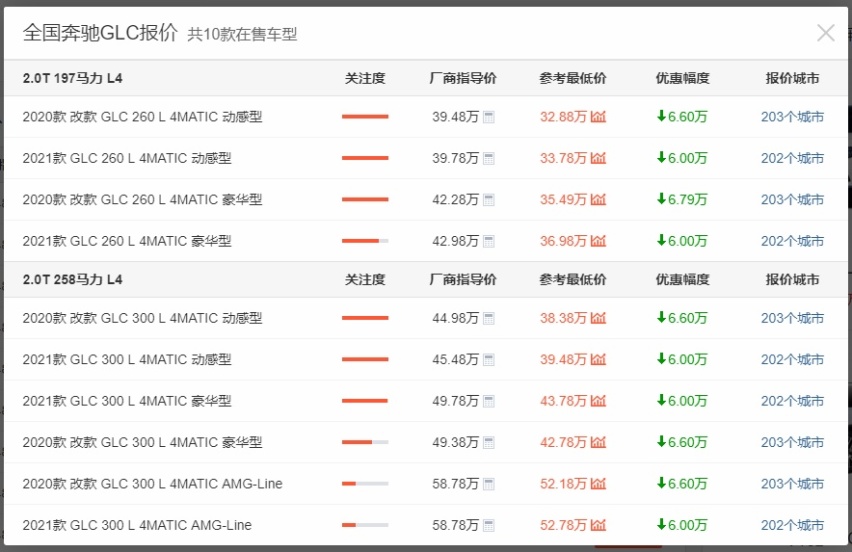Open trend chart icon next to 35.49万
The width and height of the screenshot is (852, 552).
[598, 200]
